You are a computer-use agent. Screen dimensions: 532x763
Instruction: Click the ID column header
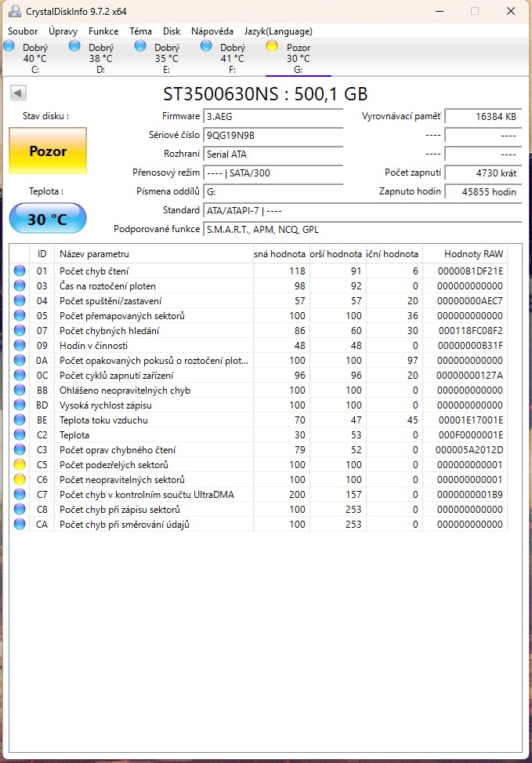click(42, 253)
